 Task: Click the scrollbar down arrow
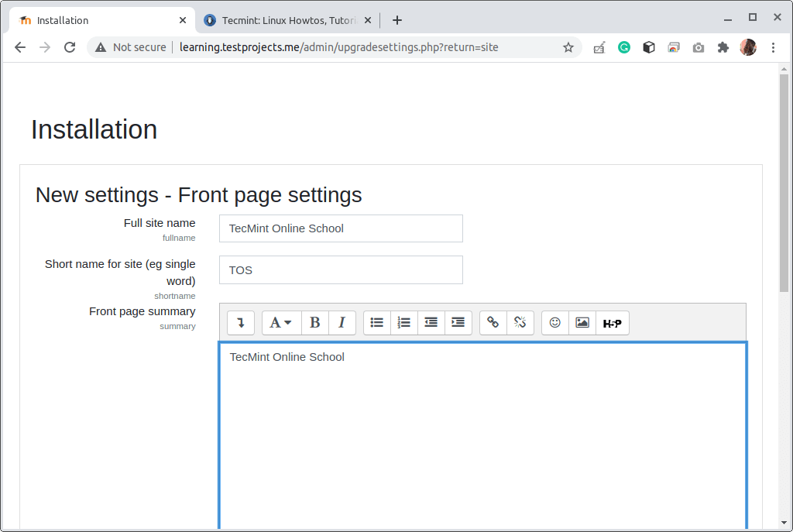pos(784,523)
